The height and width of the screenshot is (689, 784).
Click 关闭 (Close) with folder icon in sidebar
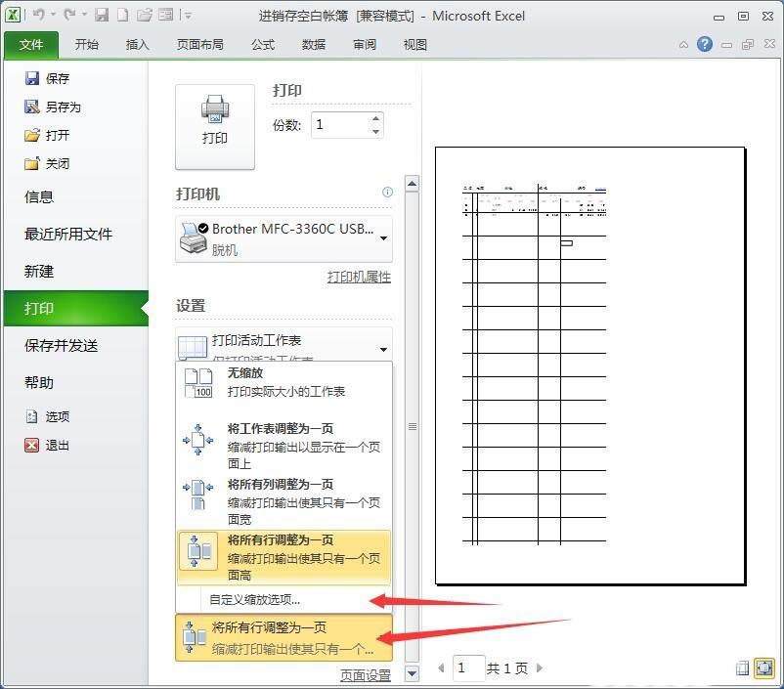tap(48, 163)
